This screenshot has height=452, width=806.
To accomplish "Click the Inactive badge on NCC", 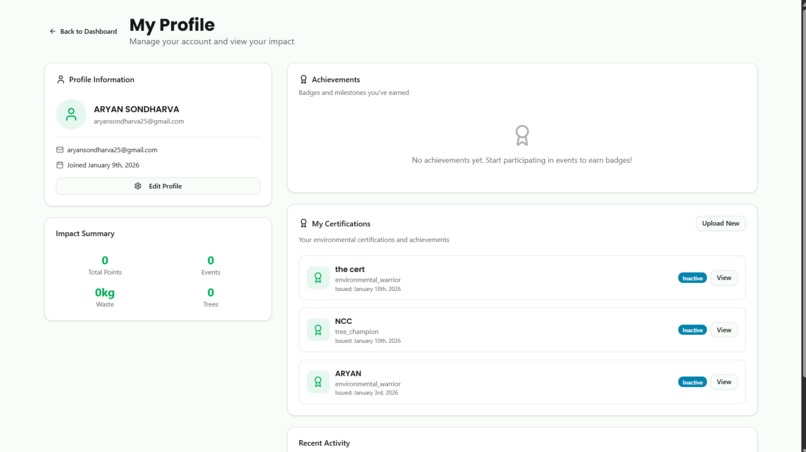I will pyautogui.click(x=692, y=330).
